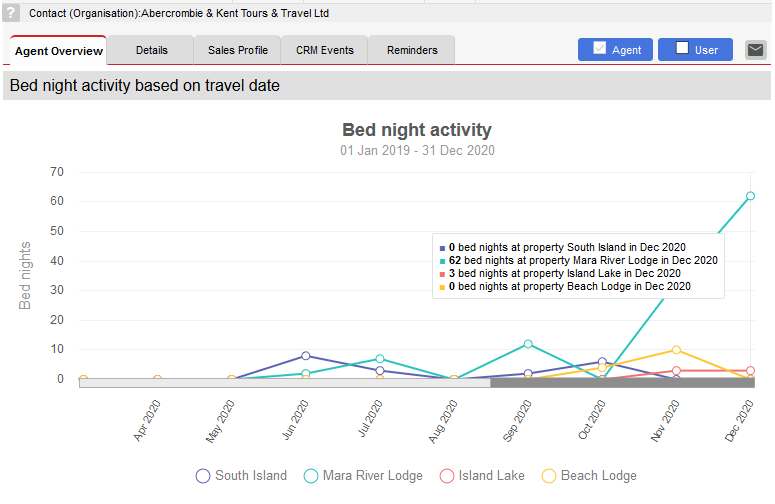Click the help question mark icon
Viewport: 775px width, 504px height.
[x=10, y=13]
